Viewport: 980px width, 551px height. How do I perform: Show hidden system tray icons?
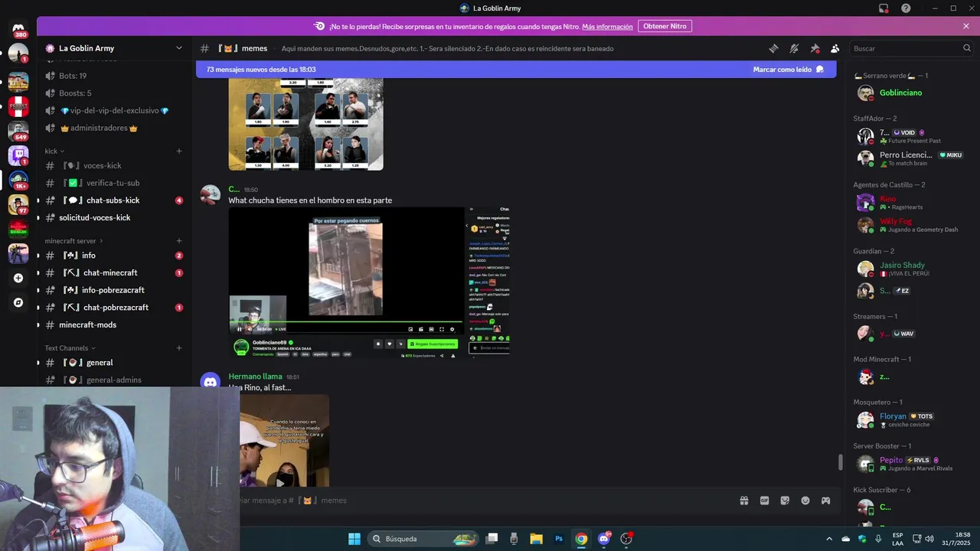[x=829, y=539]
